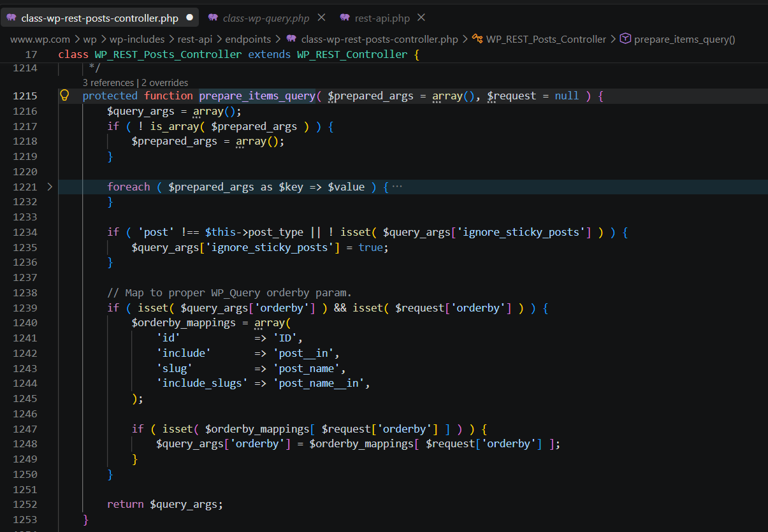The image size is (768, 532).
Task: Switch to class-wp-rest-posts-controller.php tab
Action: 100,17
